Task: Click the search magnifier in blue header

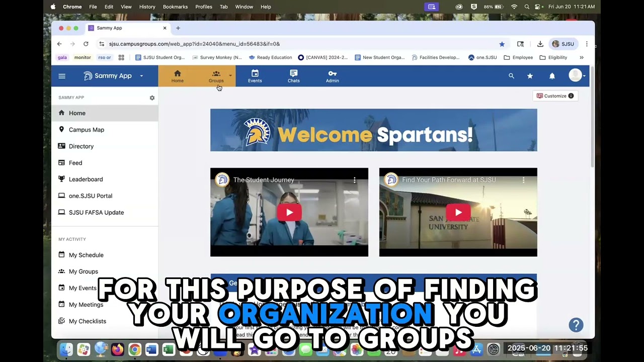Action: [x=511, y=76]
